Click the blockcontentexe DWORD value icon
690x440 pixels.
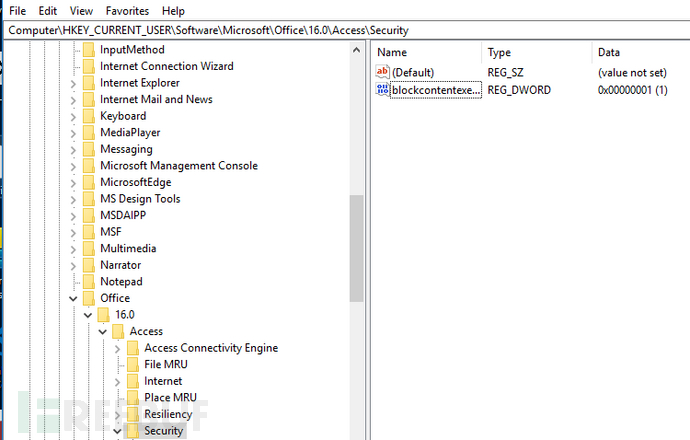(382, 90)
